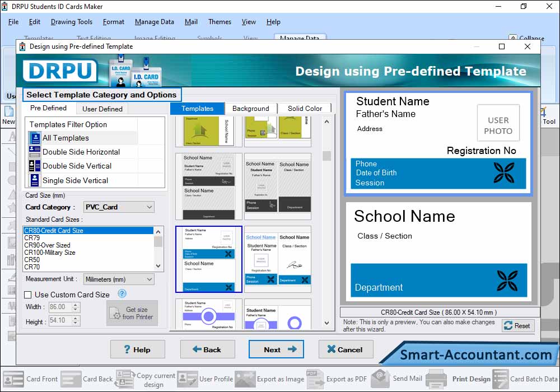Click Reset refresh icon button
Viewport: 560px width, 392px height.
tap(518, 325)
